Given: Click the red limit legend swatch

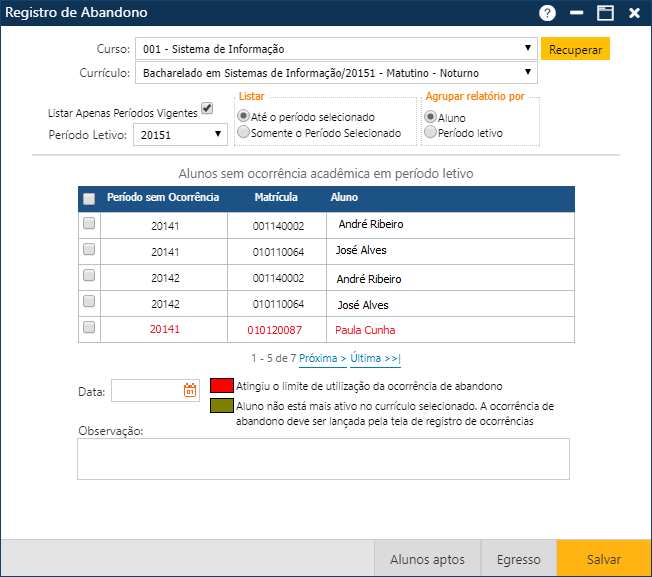Looking at the screenshot, I should point(221,385).
